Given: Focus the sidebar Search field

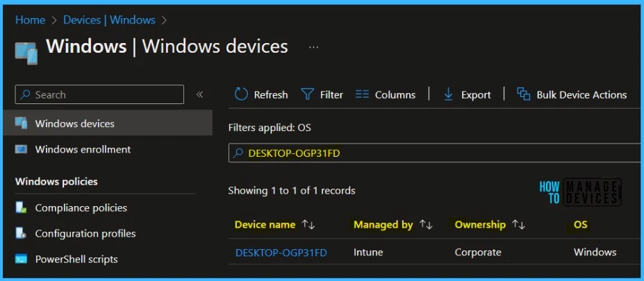Looking at the screenshot, I should [99, 94].
